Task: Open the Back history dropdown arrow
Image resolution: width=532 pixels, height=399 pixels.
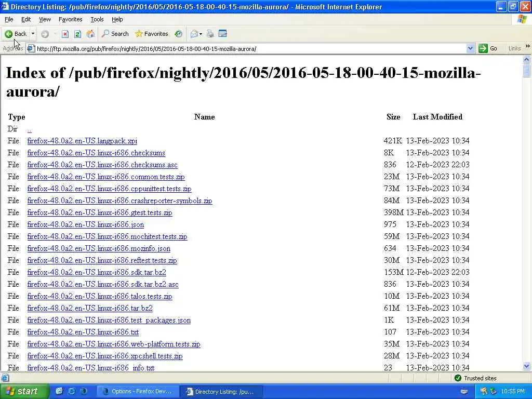Action: [x=33, y=34]
